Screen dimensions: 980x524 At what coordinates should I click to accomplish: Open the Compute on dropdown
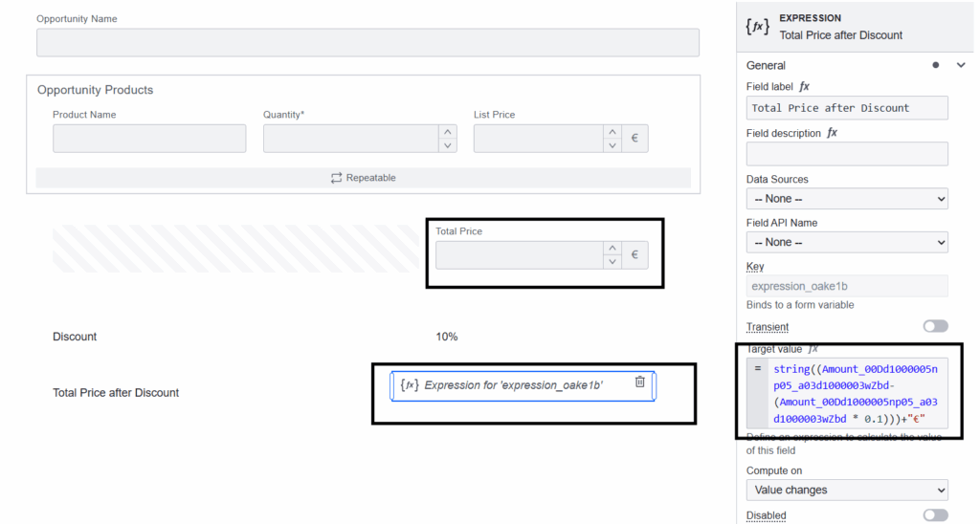(847, 491)
